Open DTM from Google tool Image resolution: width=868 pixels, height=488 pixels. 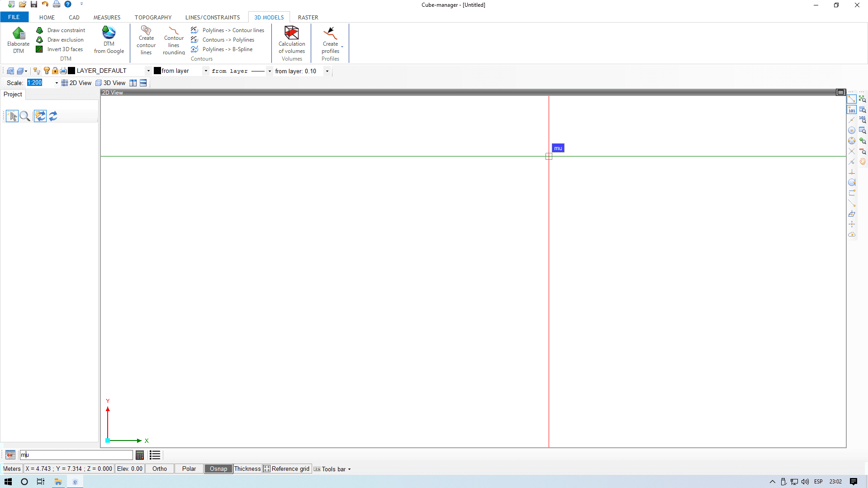109,33
